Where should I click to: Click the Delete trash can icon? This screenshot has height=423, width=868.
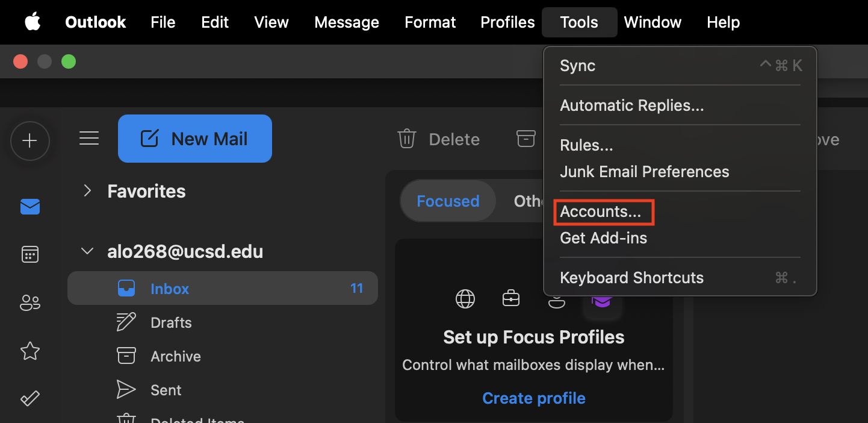tap(407, 139)
